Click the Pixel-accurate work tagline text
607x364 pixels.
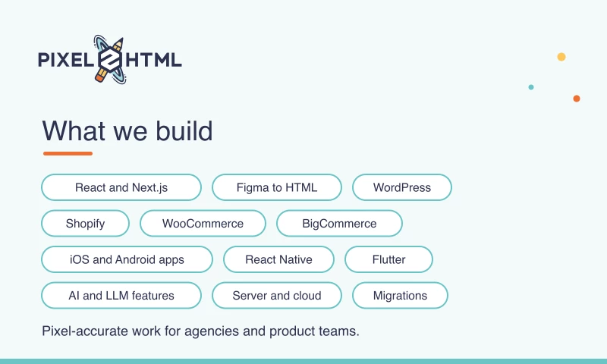pos(200,331)
